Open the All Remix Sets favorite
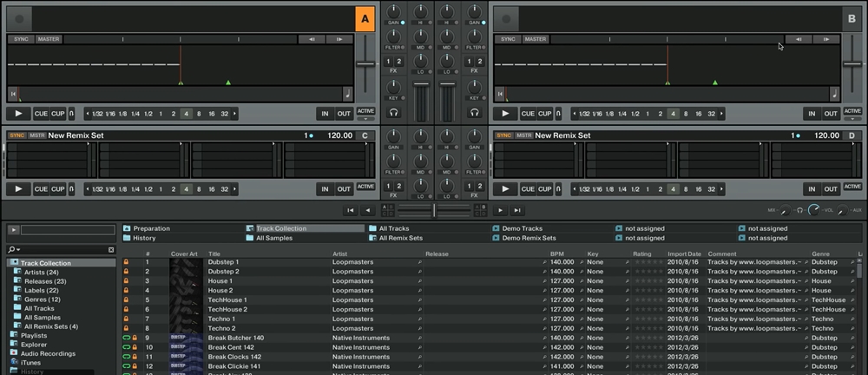 click(x=396, y=238)
